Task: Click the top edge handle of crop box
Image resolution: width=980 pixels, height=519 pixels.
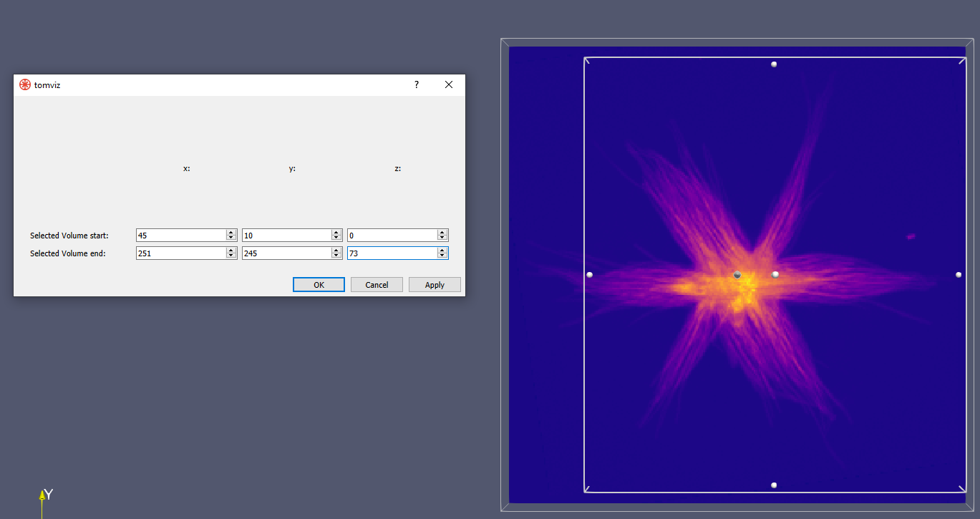Action: [x=774, y=64]
